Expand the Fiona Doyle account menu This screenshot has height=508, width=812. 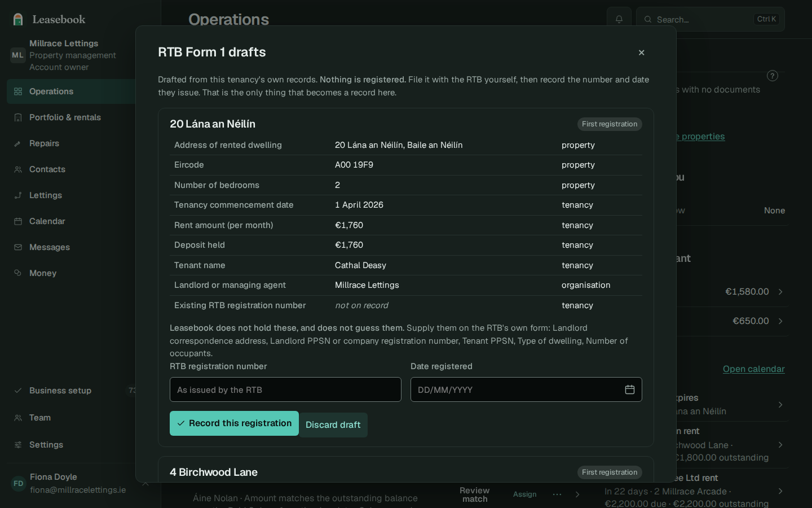145,483
